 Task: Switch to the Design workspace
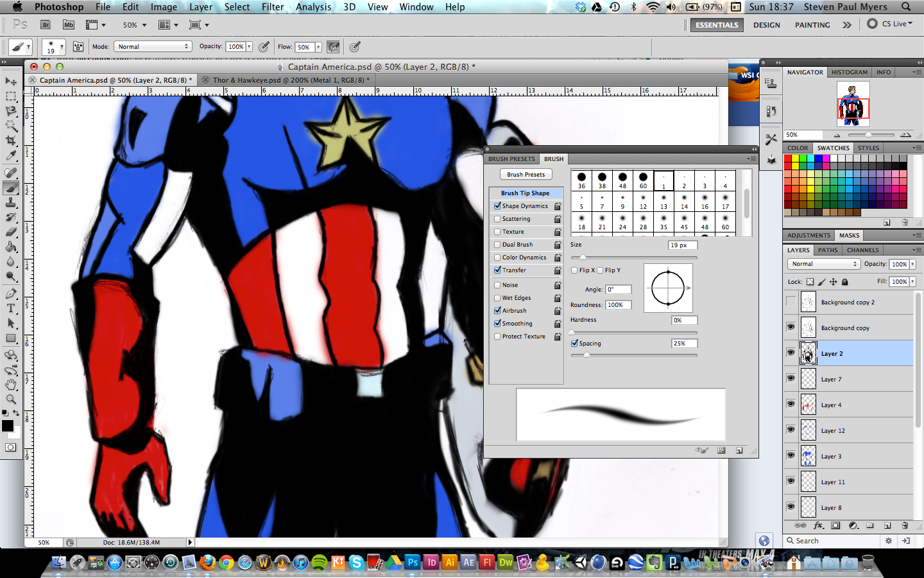coord(766,25)
